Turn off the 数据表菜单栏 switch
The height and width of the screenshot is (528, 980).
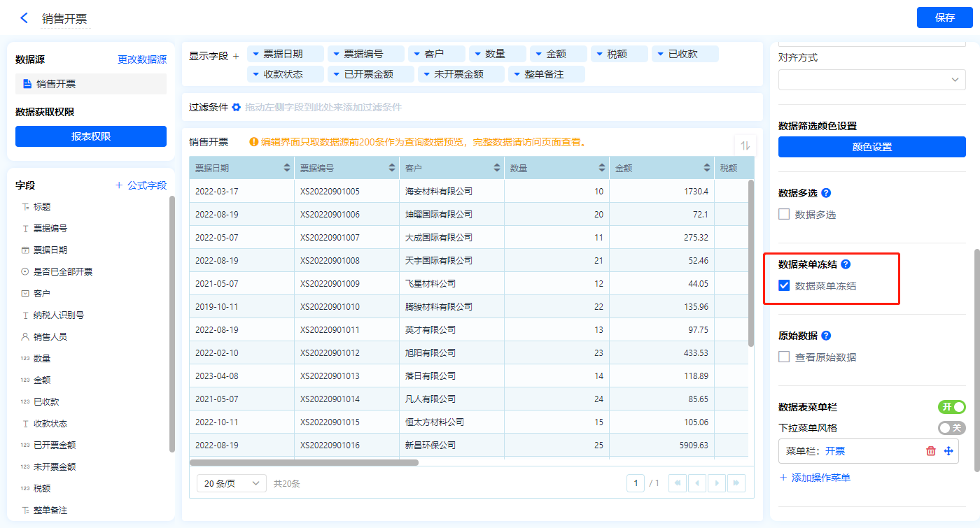(x=951, y=407)
